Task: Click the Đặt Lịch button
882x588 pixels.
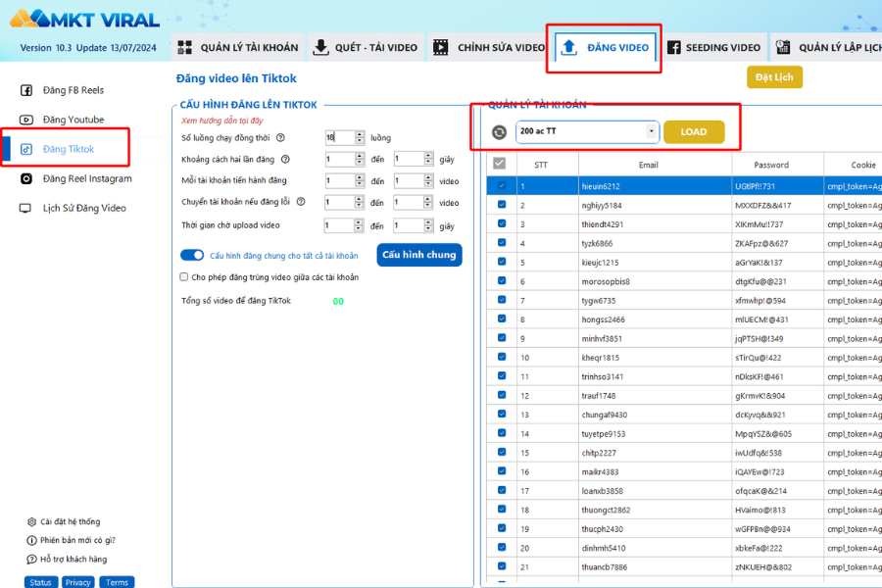Action: pos(774,77)
